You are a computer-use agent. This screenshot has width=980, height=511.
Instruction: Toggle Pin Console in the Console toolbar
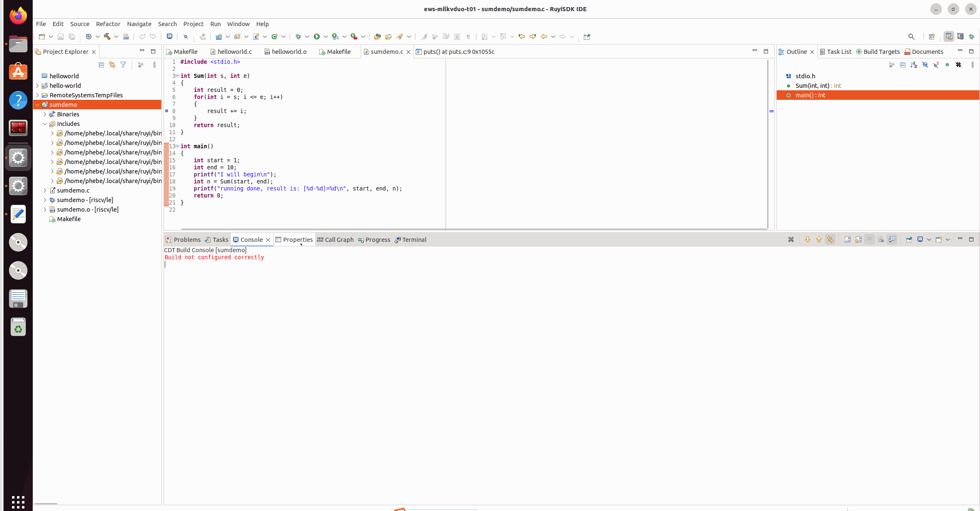(x=909, y=239)
